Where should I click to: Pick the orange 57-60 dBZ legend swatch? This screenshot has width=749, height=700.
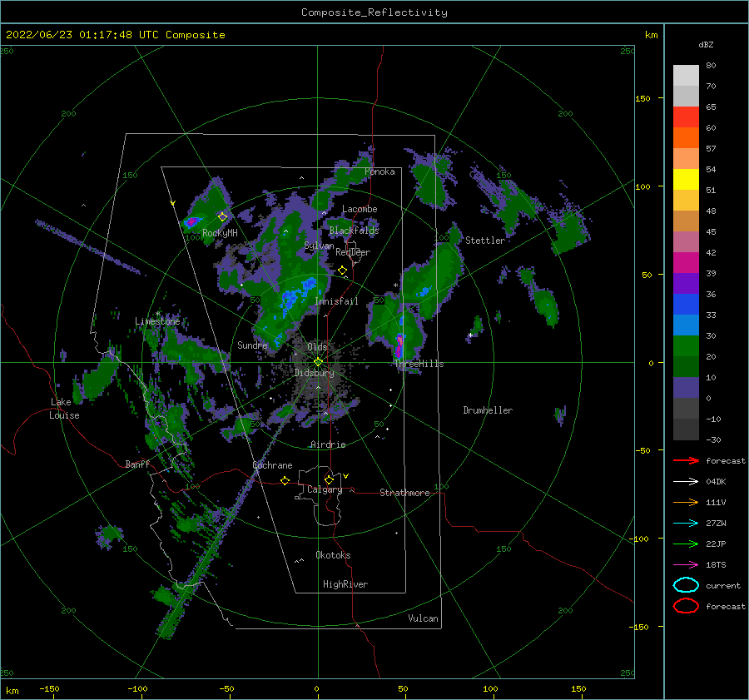[686, 137]
